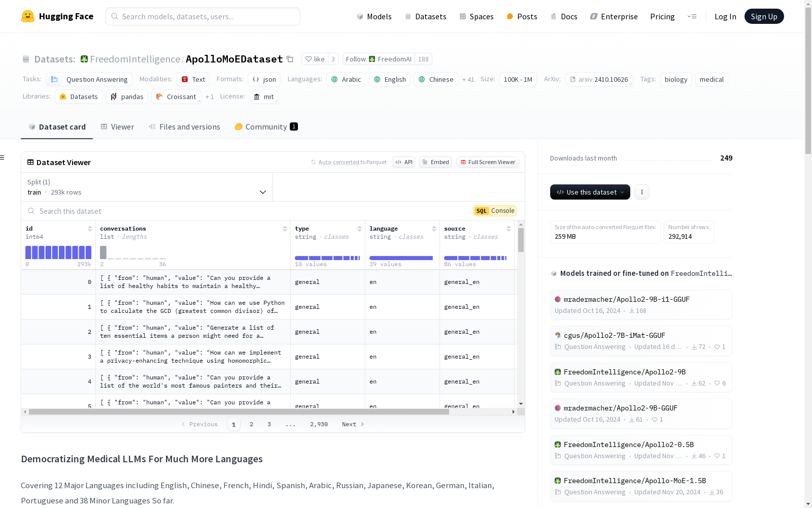Click the mit license tag

pyautogui.click(x=264, y=97)
